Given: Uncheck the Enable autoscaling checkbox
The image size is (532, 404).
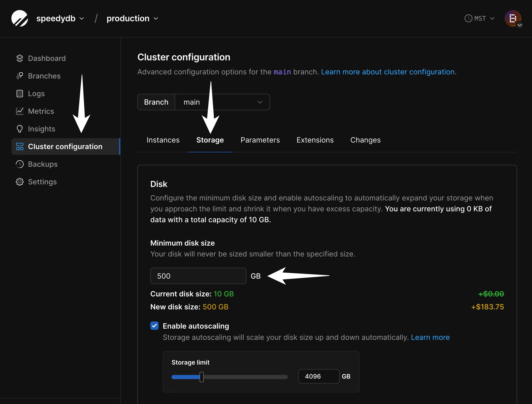Looking at the screenshot, I should (154, 326).
